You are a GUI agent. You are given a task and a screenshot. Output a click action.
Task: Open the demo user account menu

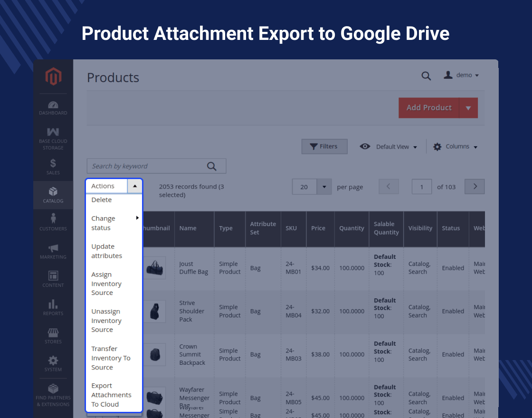(x=461, y=75)
